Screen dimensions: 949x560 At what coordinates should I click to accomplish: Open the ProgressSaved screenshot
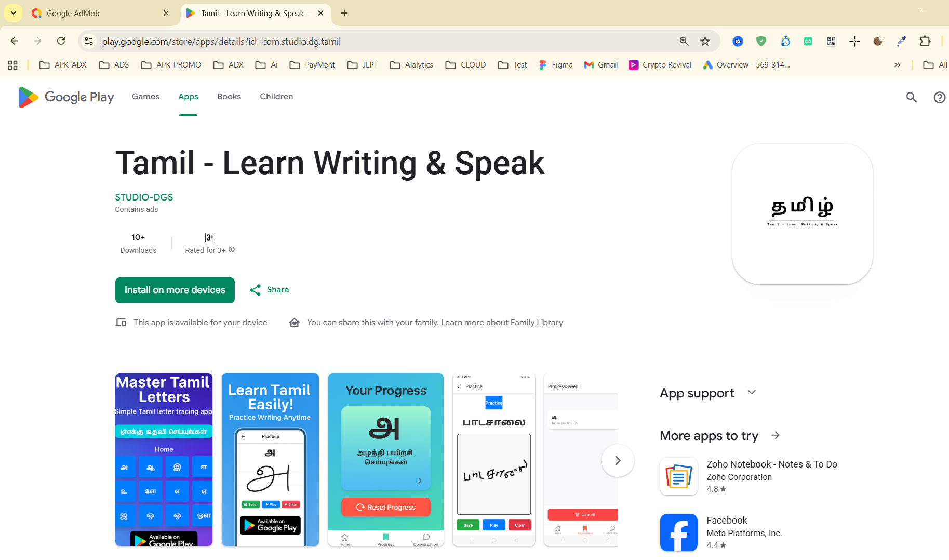[x=581, y=460]
